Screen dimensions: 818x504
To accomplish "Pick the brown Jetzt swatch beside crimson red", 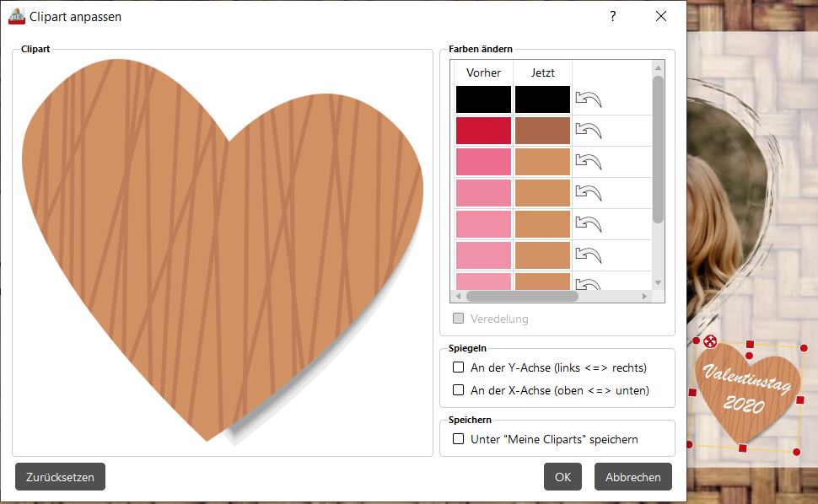I will point(542,131).
